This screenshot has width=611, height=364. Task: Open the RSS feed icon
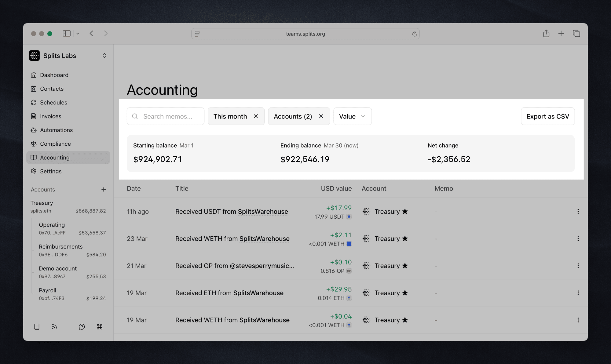coord(54,326)
